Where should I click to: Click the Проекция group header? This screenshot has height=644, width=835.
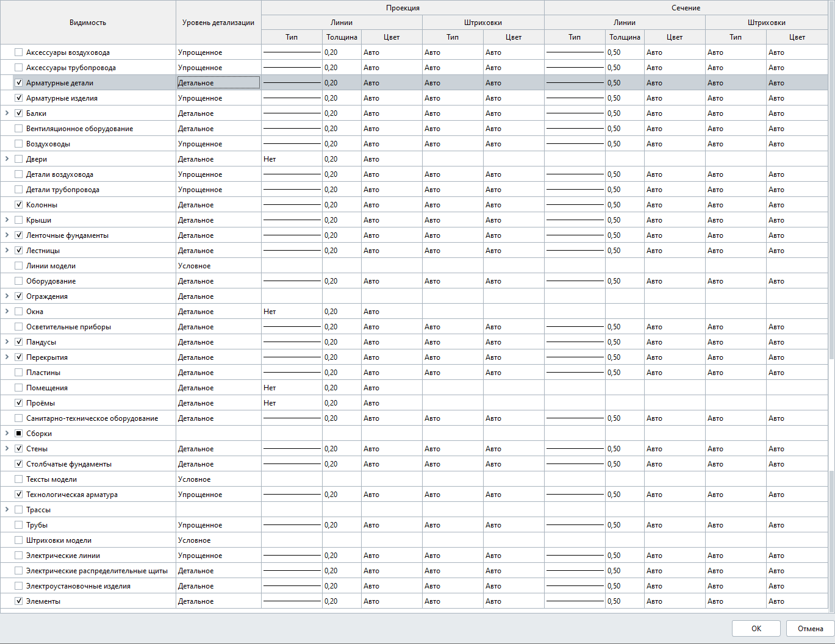(403, 8)
